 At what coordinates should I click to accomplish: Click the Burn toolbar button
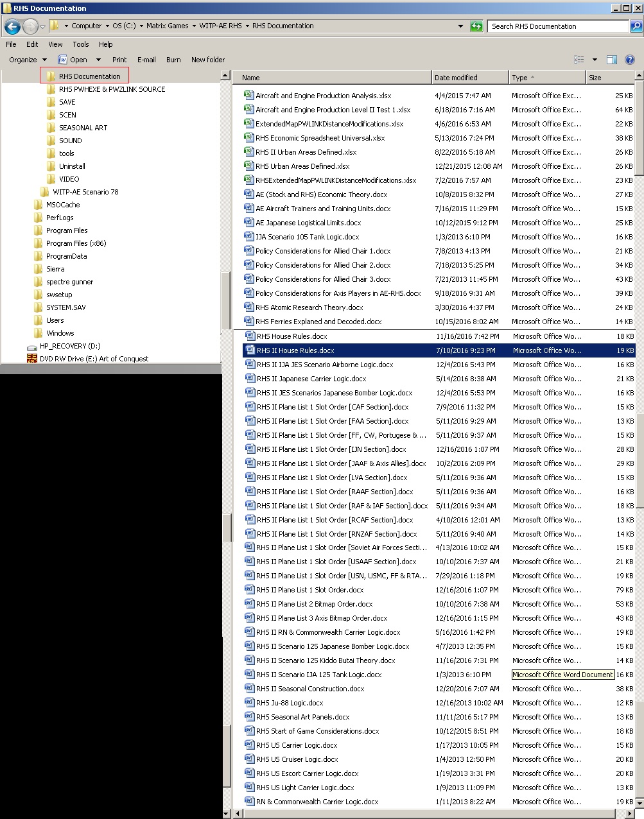[173, 60]
